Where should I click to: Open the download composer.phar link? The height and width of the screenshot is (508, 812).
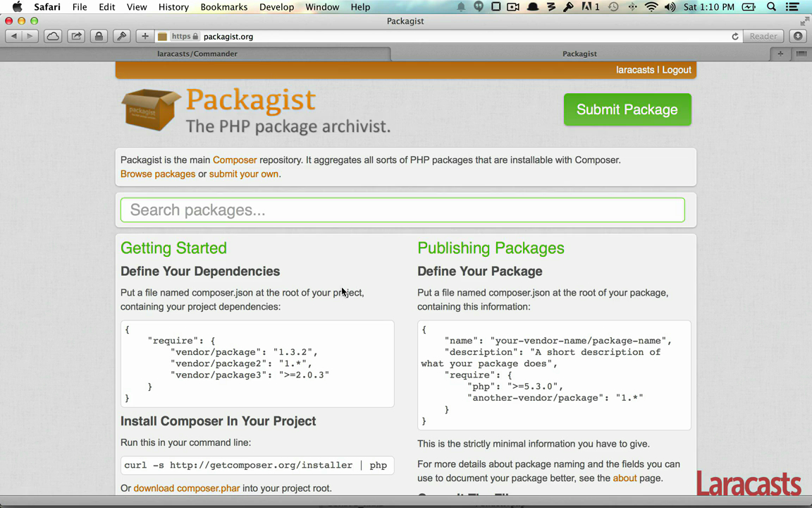tap(186, 488)
